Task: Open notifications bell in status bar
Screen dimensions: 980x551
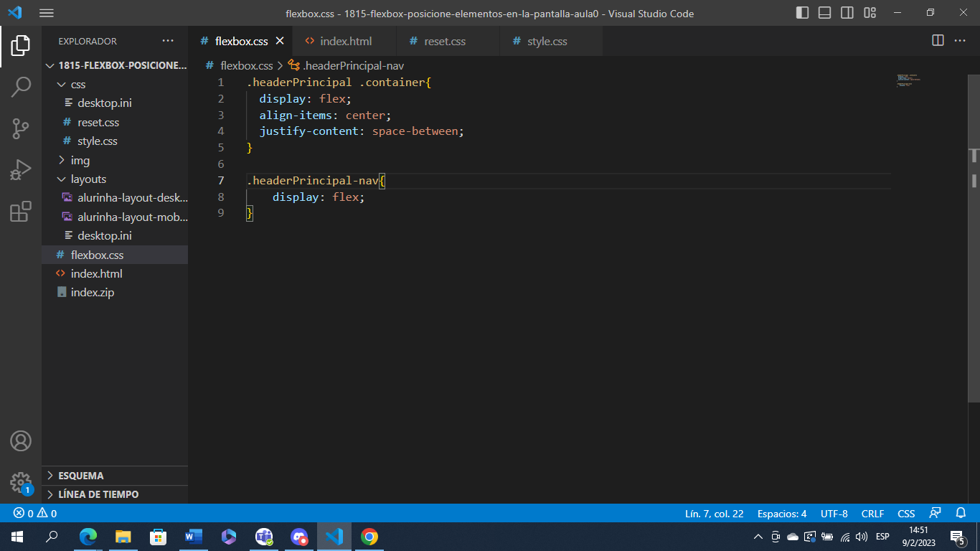Action: [961, 514]
